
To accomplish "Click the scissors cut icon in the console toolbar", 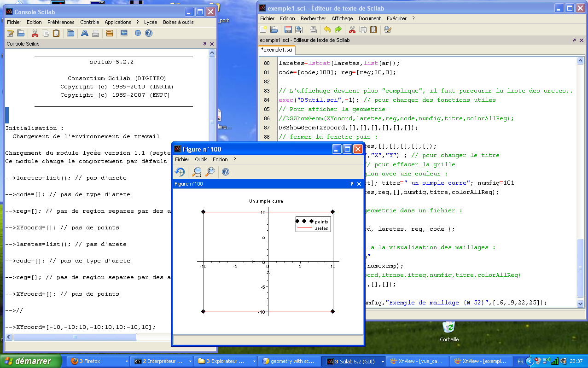I will [35, 33].
